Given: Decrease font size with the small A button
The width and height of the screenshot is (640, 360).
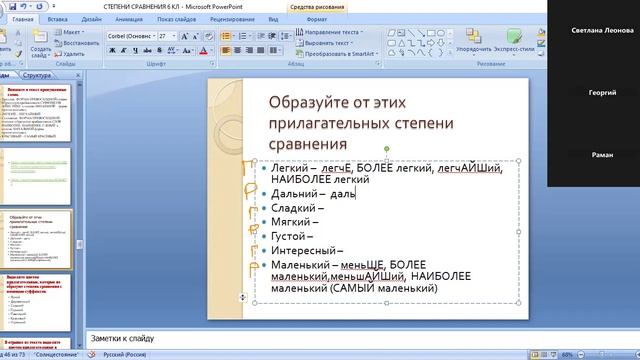Looking at the screenshot, I should coord(196,36).
